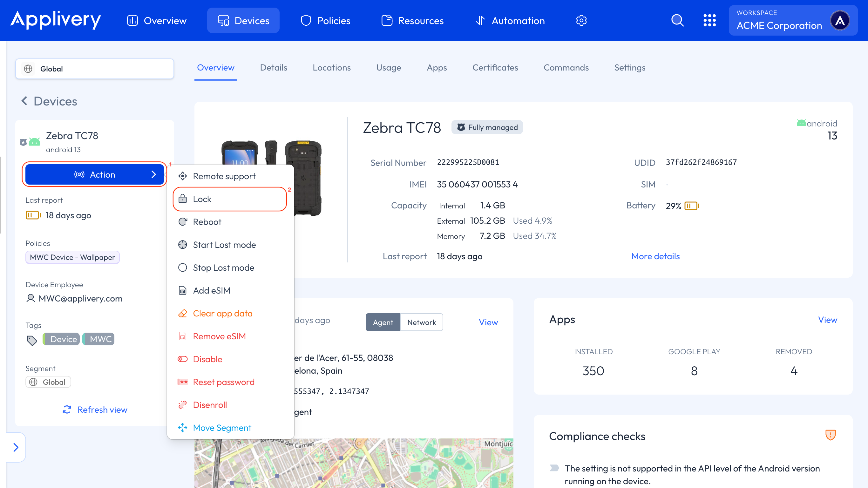
Task: Click the Global segment selector field
Action: point(94,69)
